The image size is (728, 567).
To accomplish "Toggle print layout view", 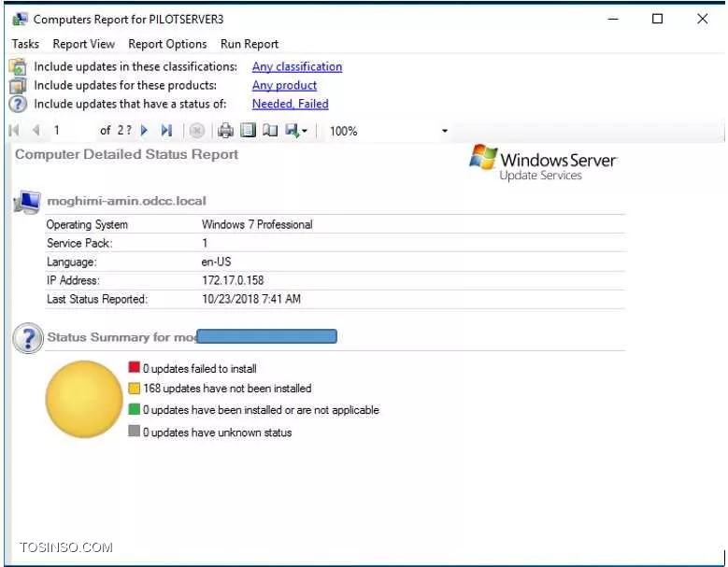I will [x=248, y=131].
